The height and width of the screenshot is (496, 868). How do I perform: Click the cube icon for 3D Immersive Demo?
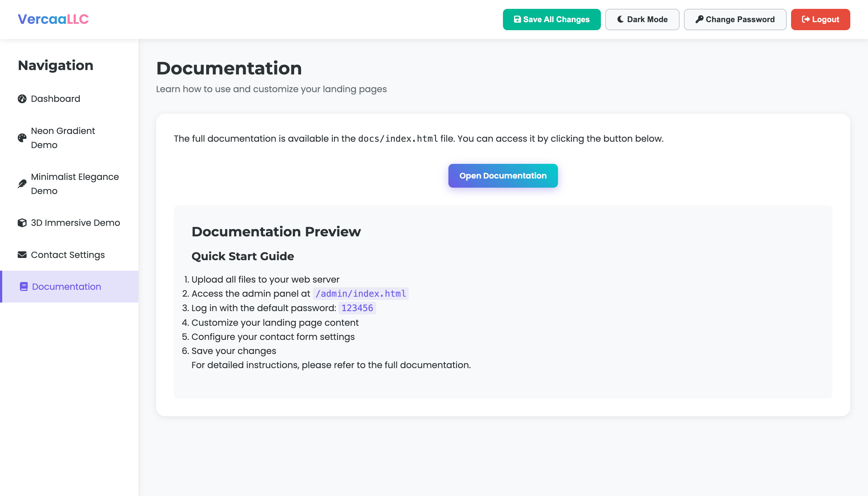22,223
